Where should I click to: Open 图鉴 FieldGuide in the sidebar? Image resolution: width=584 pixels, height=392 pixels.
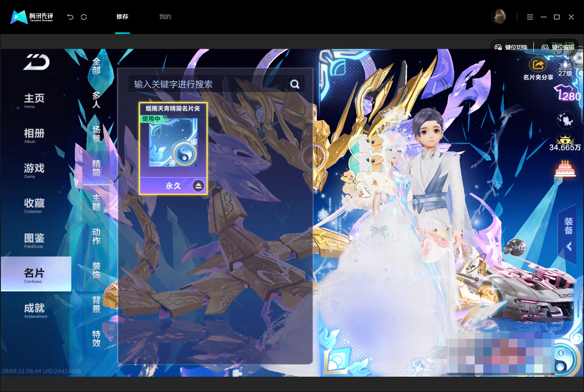pos(34,240)
